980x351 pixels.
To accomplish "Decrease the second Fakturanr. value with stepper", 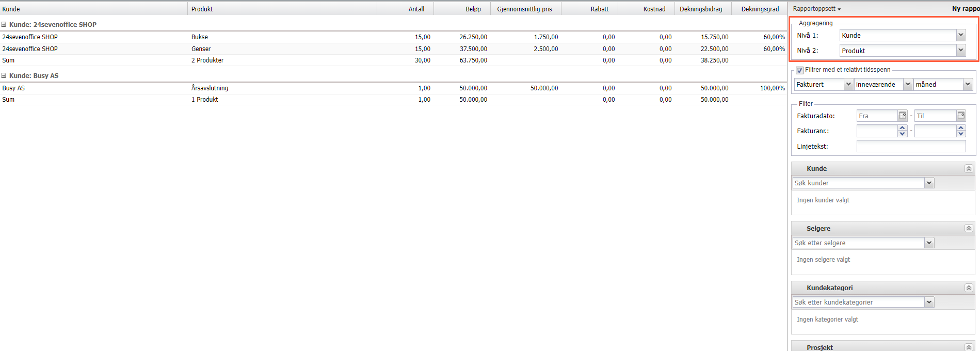I will click(961, 134).
